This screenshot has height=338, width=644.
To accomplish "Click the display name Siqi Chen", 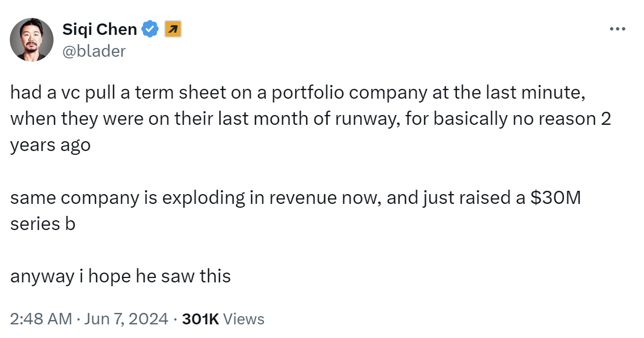I will [100, 29].
